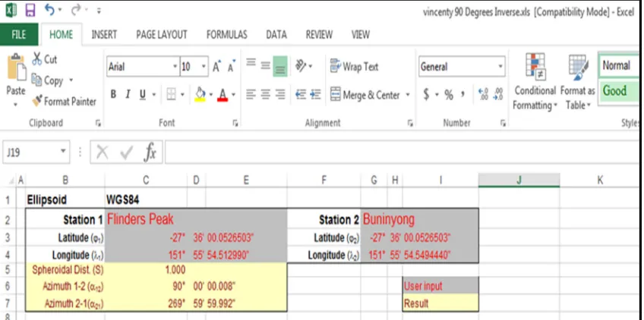Viewport: 644px width, 320px height.
Task: Click Decrease Decimal icon
Action: pos(498,94)
